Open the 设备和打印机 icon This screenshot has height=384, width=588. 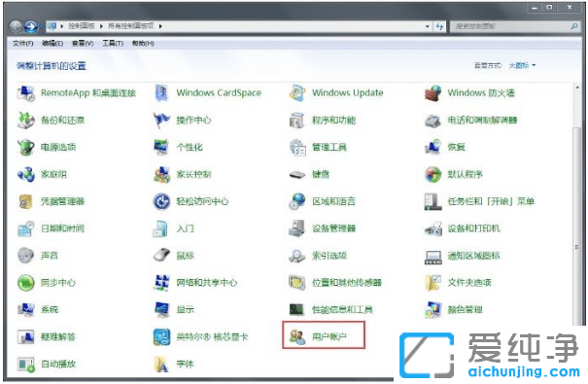click(x=433, y=228)
